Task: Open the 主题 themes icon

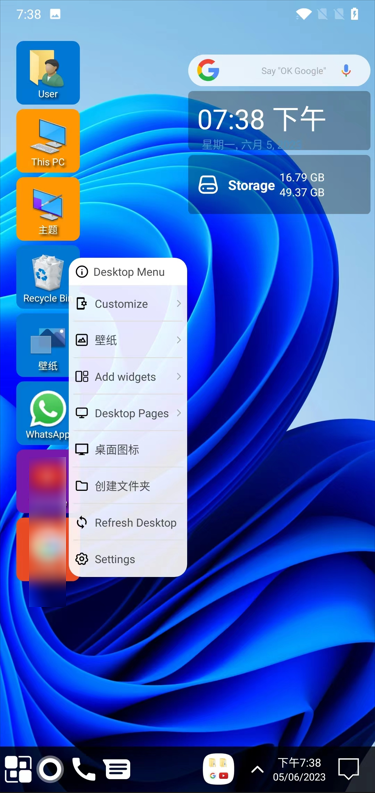Action: (x=48, y=209)
